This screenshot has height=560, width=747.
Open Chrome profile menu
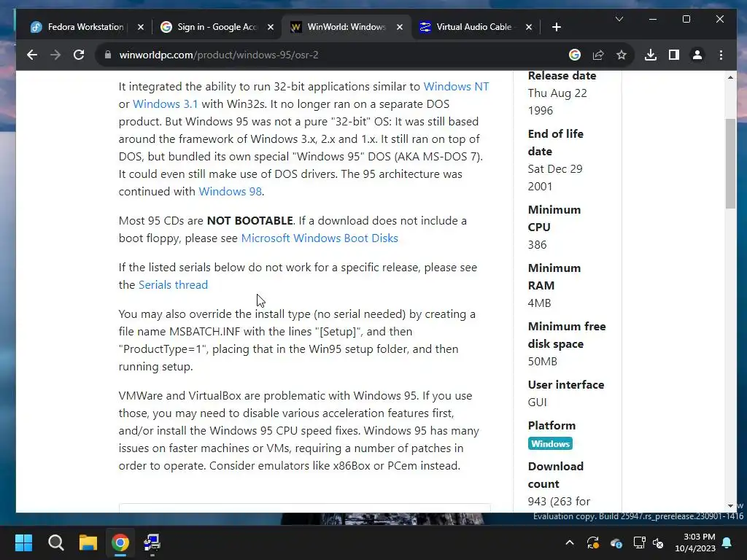click(x=697, y=55)
